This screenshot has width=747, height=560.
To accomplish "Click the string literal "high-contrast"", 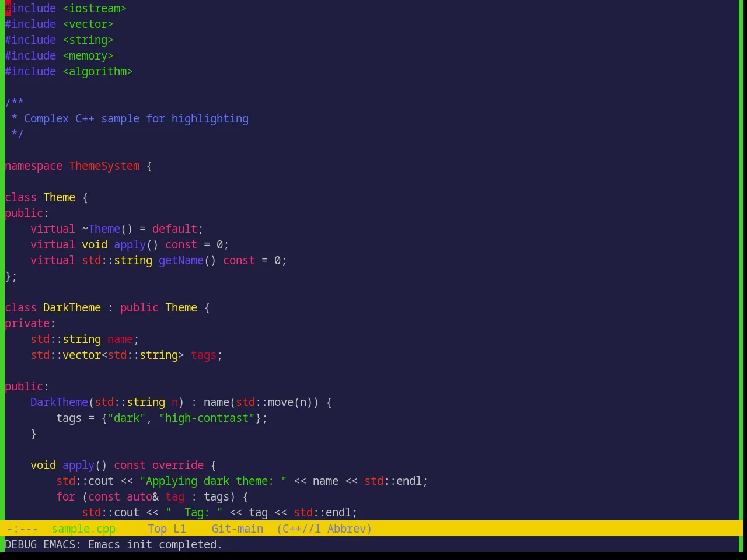I will [207, 418].
